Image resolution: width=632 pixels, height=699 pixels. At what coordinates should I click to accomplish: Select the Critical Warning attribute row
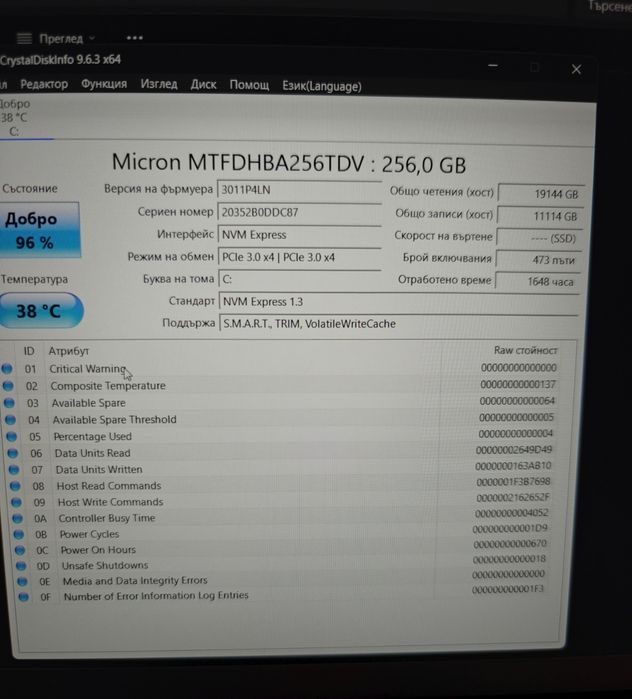tap(281, 369)
